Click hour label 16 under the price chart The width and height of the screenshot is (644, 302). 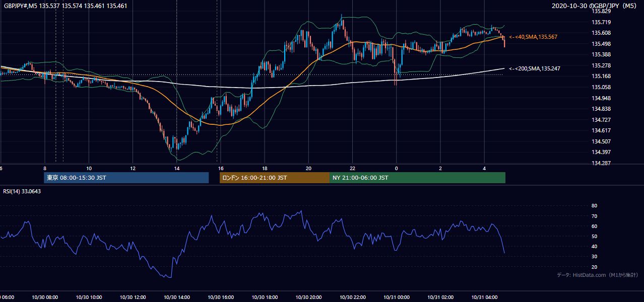coord(221,168)
